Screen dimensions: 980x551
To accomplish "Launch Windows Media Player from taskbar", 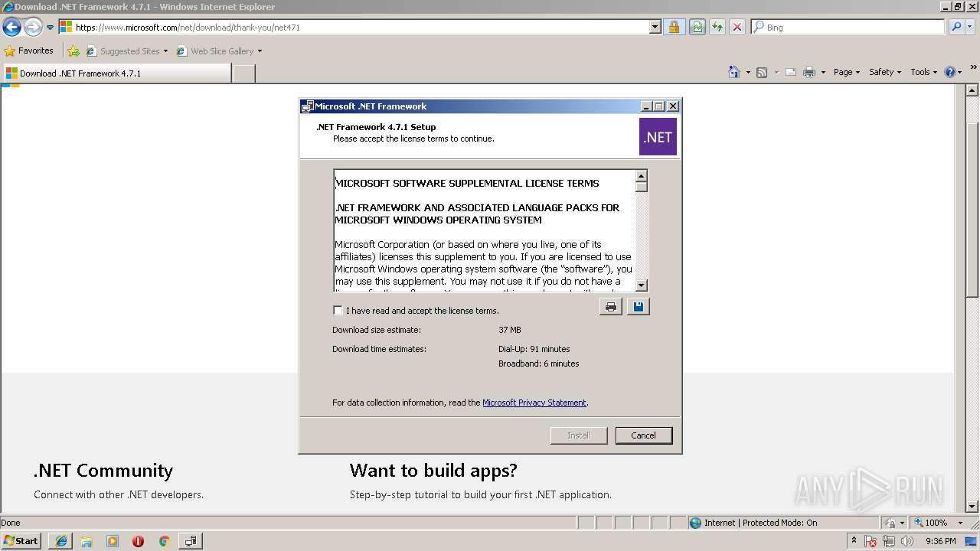I will [x=113, y=541].
